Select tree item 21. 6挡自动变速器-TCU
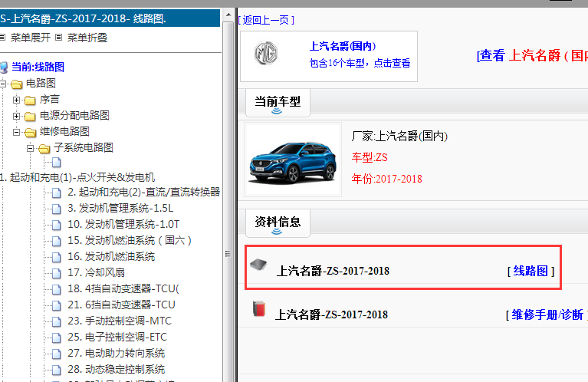This screenshot has width=588, height=382. (121, 305)
